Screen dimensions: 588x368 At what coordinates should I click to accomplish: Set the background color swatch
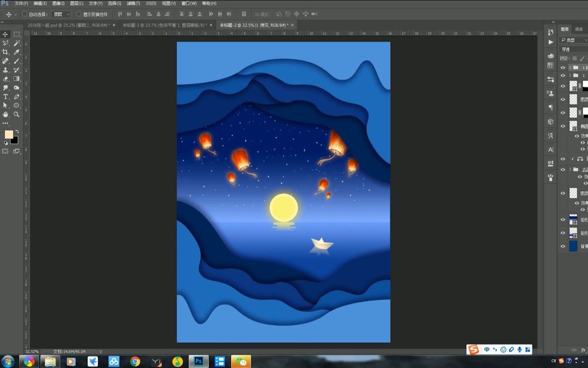tap(15, 141)
